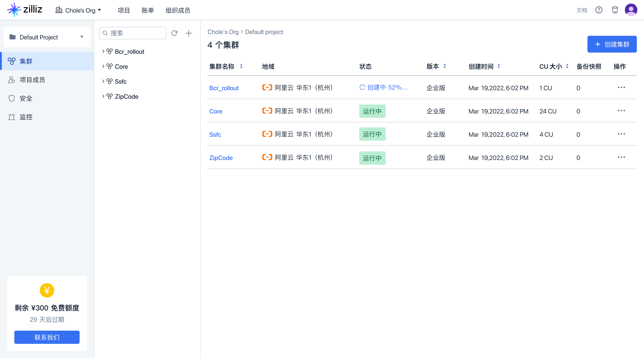644x358 pixels.
Task: Sort by 集群名称 column
Action: coord(241,66)
